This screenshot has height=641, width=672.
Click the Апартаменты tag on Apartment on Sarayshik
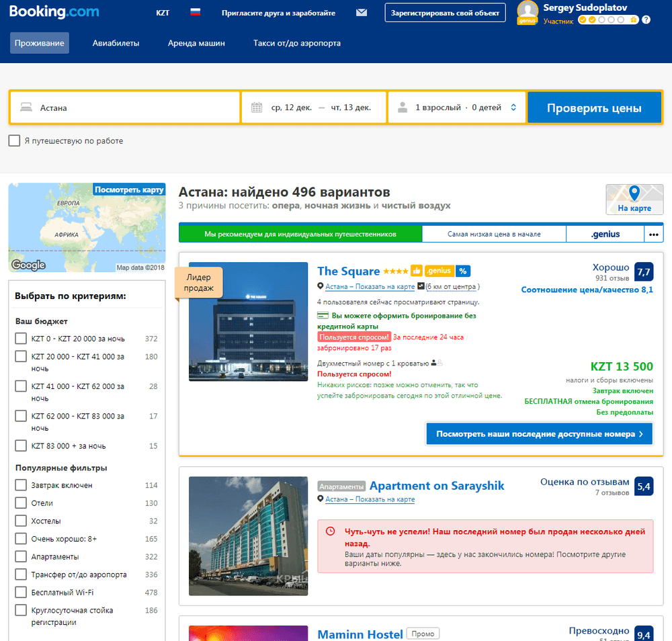click(341, 486)
